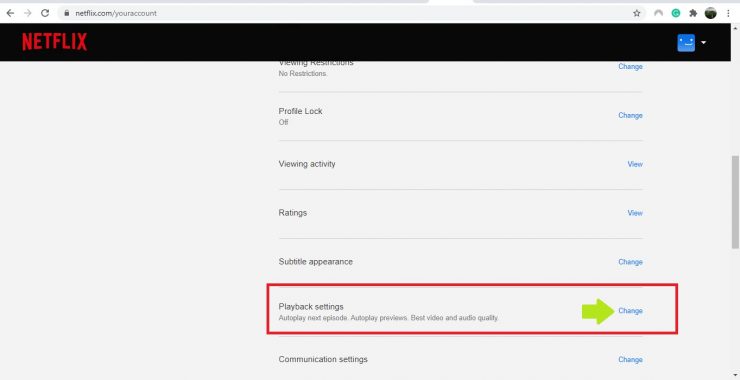Bookmark this page with the star icon
740x380 pixels.
click(637, 13)
